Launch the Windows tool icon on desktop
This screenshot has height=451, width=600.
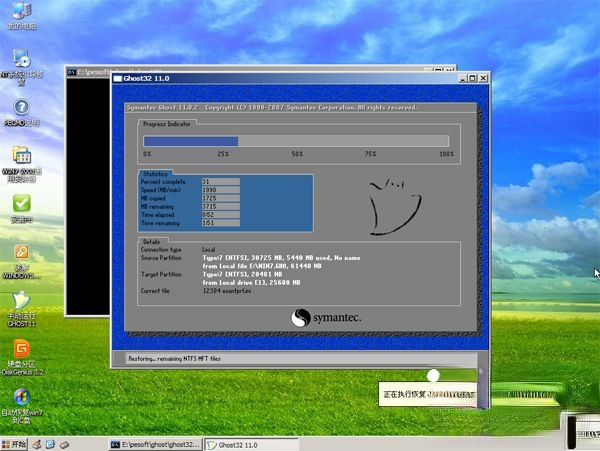21,254
